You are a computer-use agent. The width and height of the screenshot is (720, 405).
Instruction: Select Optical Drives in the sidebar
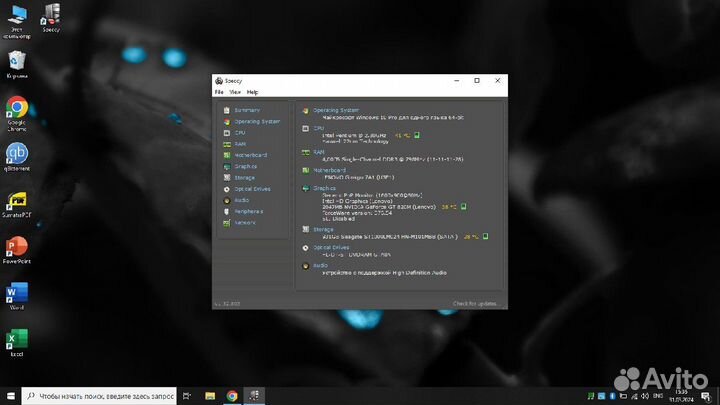point(252,189)
